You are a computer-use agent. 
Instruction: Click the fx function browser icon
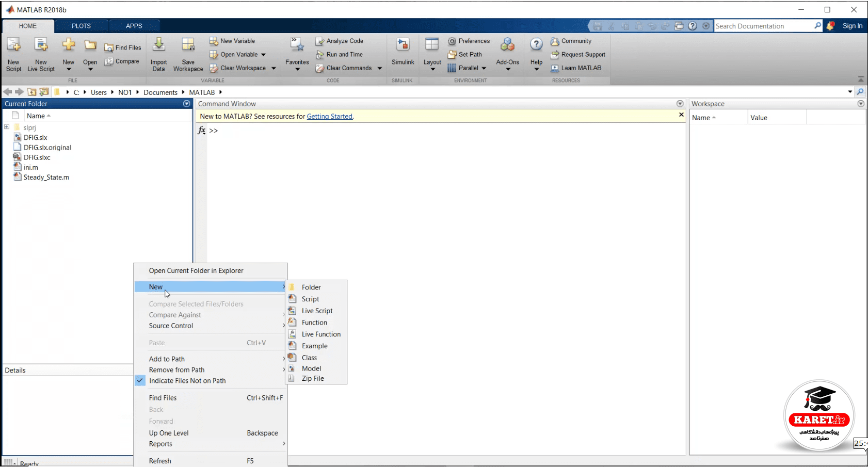(x=202, y=131)
